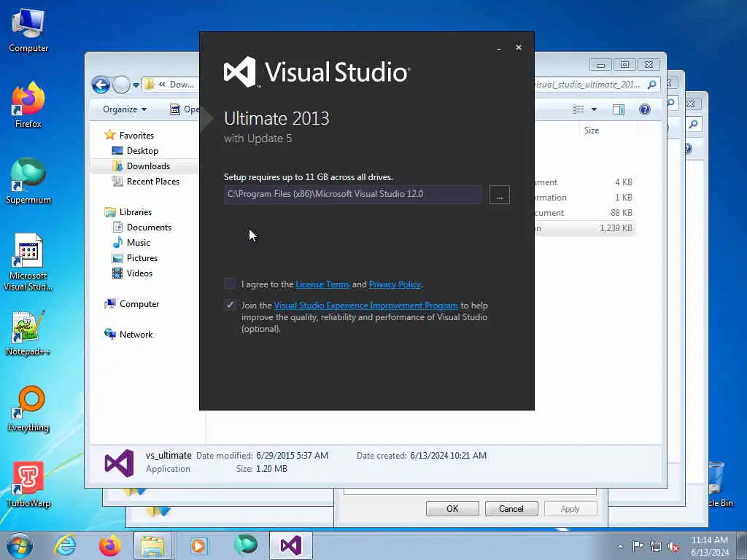Click the Notepad++ desktop shortcut
This screenshot has height=560, width=747.
28,333
